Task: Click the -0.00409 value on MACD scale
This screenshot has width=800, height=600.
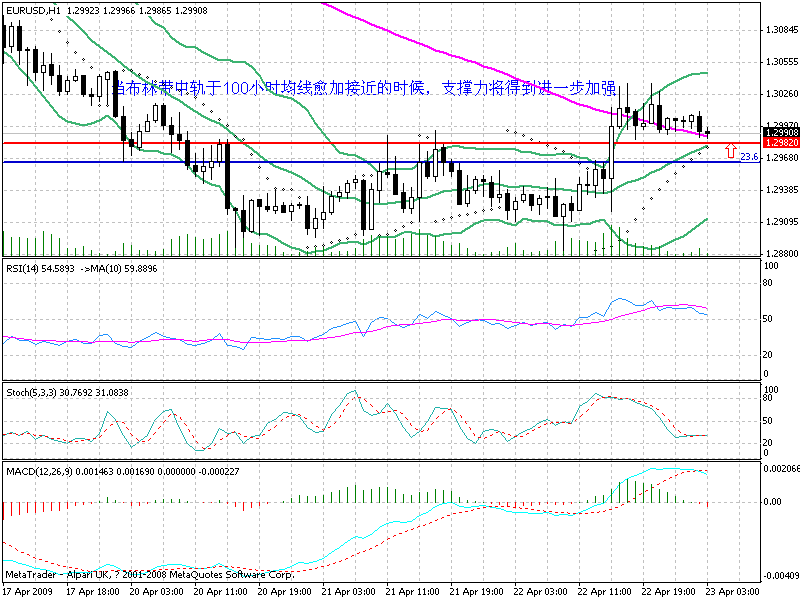Action: 781,577
